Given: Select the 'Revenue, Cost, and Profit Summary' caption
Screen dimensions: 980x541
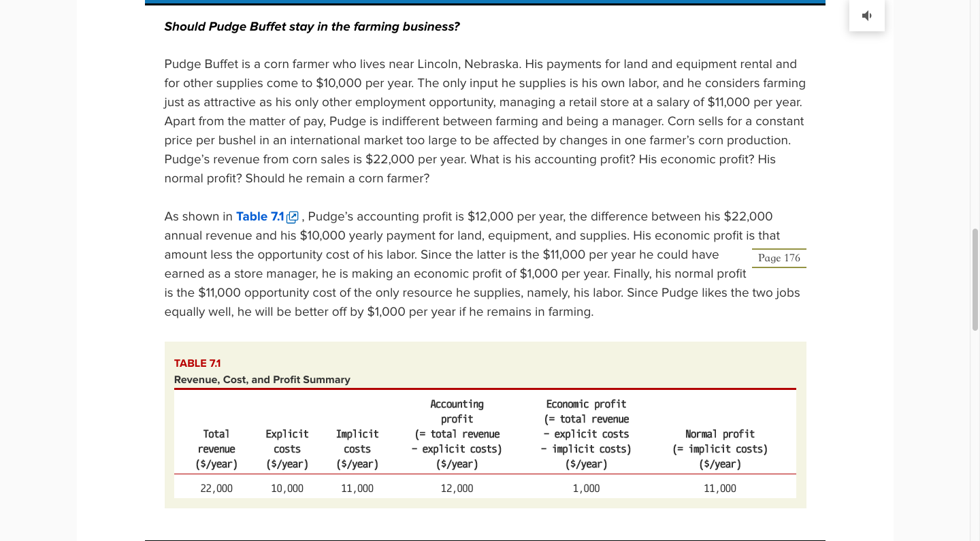Looking at the screenshot, I should pos(262,380).
